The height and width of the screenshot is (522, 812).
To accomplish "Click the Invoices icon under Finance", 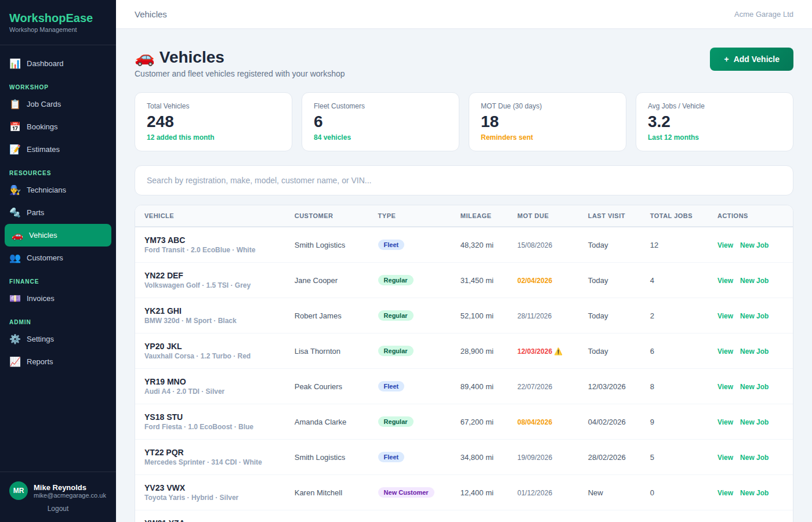I will [x=16, y=298].
